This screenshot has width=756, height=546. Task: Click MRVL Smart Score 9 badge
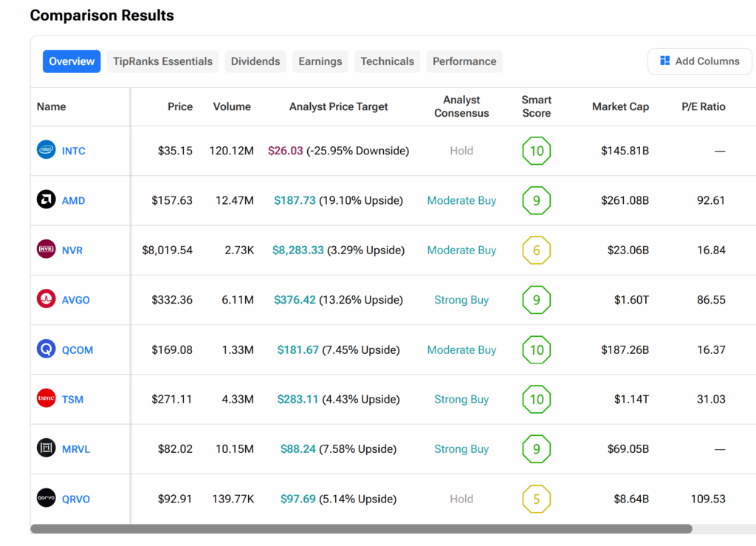pos(537,449)
